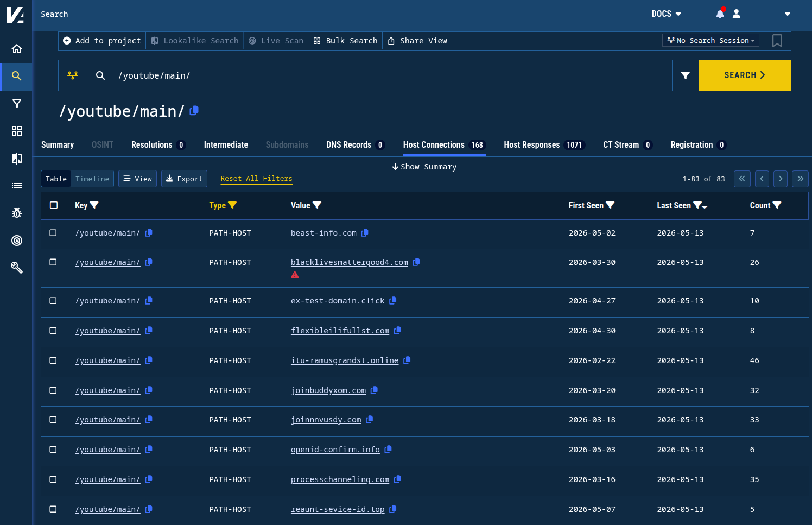
Task: Click the yellow SEARCH button
Action: click(x=745, y=75)
